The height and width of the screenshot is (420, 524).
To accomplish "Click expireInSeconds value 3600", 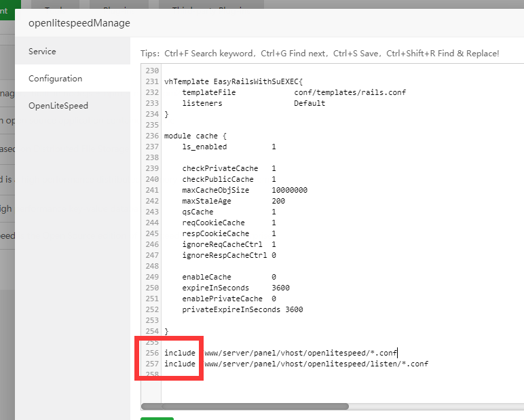I will point(281,288).
